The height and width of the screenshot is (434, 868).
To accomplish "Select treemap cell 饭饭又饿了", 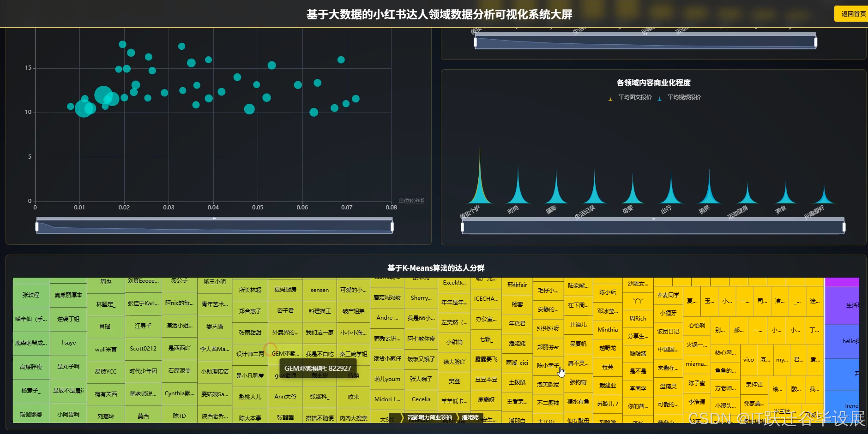I will click(421, 359).
